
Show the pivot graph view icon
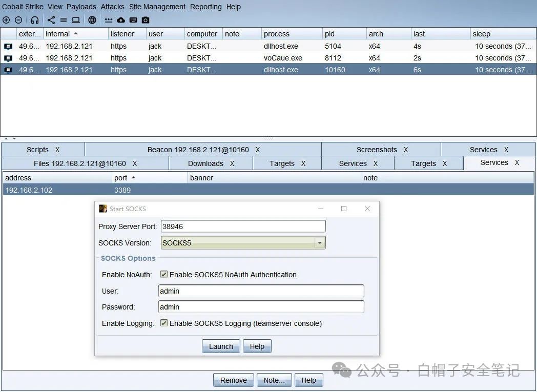pyautogui.click(x=51, y=20)
